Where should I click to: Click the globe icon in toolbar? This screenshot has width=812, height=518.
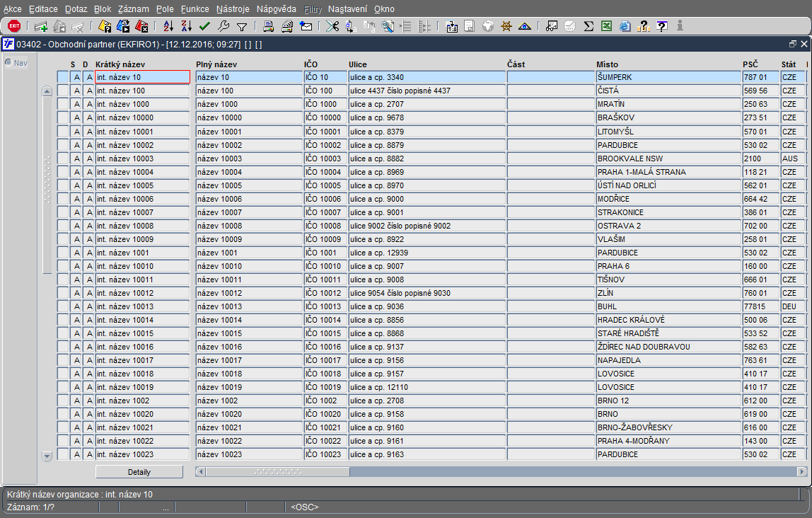click(x=488, y=26)
